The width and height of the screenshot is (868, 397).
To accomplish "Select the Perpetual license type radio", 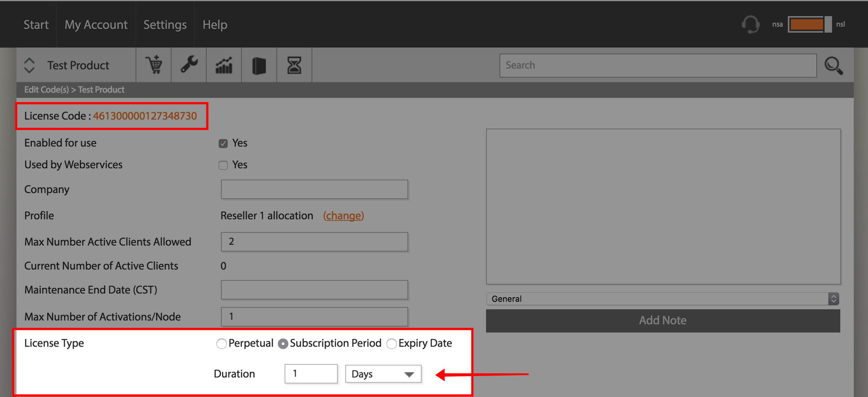I will [x=221, y=344].
